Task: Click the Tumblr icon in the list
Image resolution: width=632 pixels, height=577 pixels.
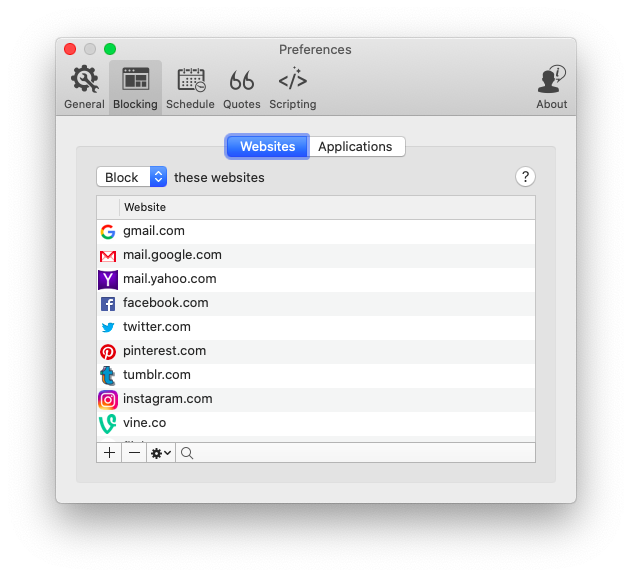Action: (x=108, y=376)
